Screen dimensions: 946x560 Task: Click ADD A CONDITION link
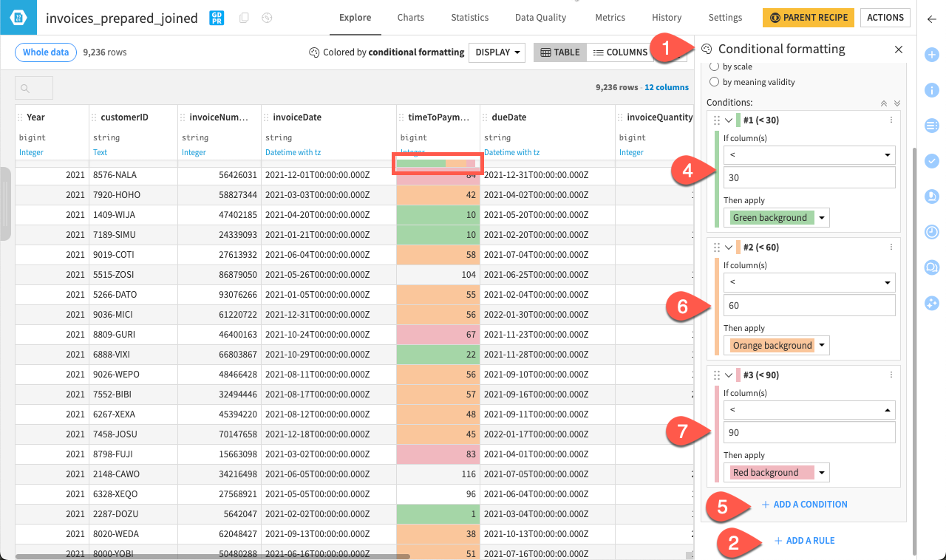[804, 504]
